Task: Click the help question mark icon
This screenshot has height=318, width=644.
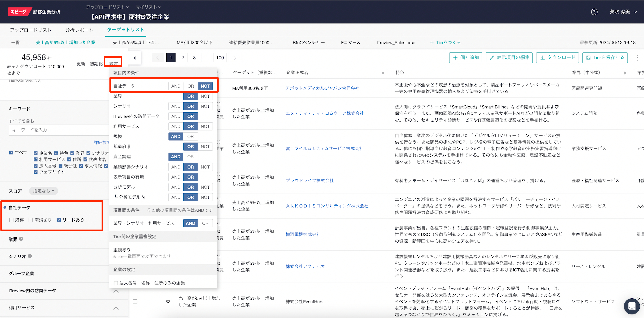Action: pos(594,12)
